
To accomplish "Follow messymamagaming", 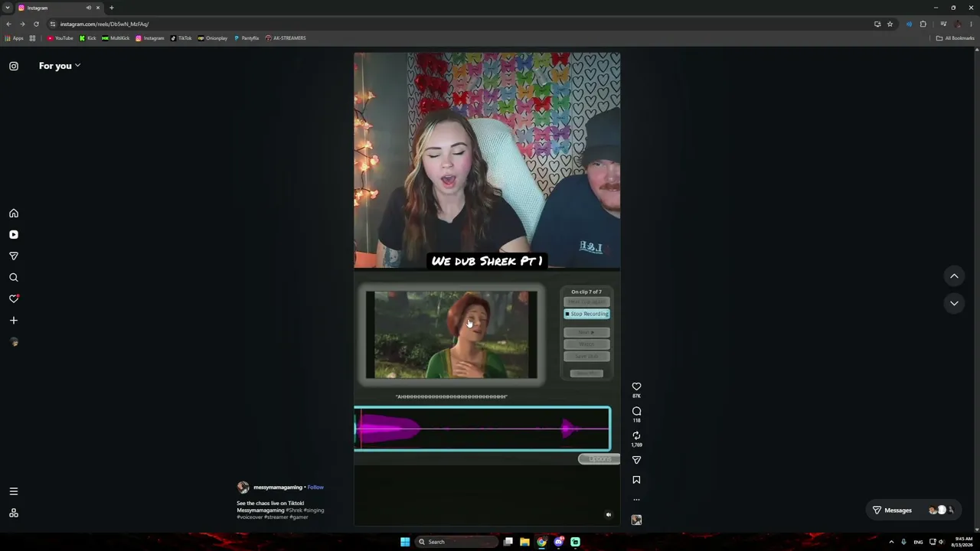I will pyautogui.click(x=315, y=487).
